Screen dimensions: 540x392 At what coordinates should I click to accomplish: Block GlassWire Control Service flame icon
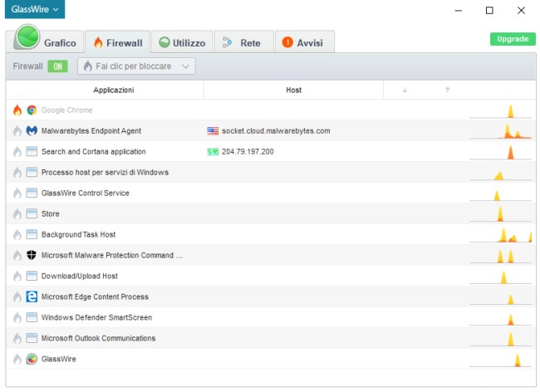pyautogui.click(x=17, y=193)
